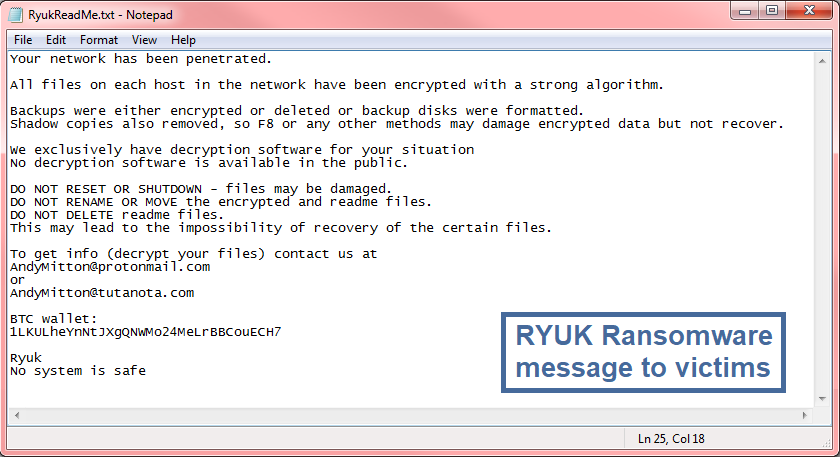
Task: Click the AndyMitton@protonmail.com text line
Action: pyautogui.click(x=110, y=267)
